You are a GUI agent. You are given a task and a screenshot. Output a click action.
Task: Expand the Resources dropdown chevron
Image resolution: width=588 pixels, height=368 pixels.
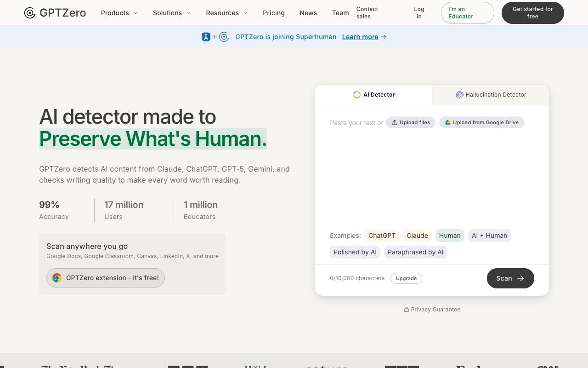click(245, 13)
